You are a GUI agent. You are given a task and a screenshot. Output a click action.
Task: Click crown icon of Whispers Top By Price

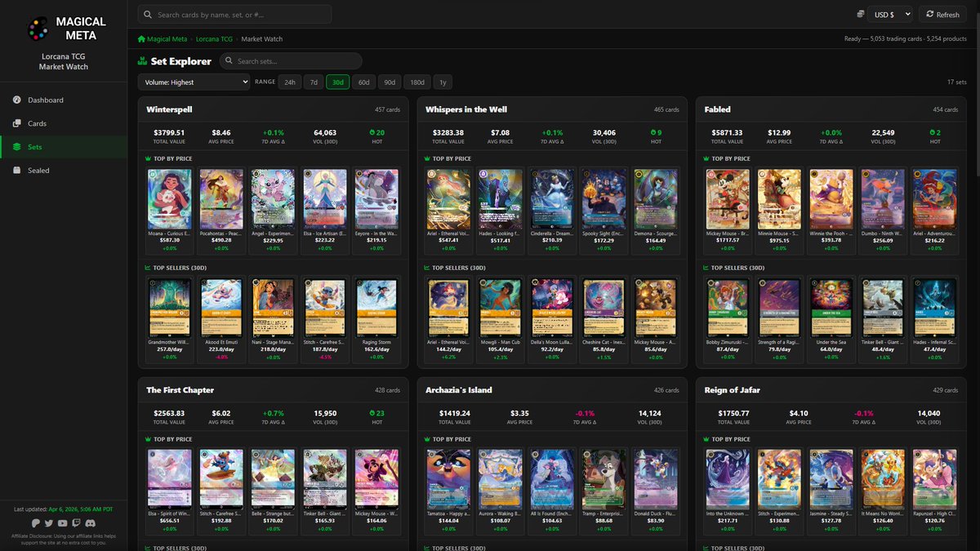point(428,158)
